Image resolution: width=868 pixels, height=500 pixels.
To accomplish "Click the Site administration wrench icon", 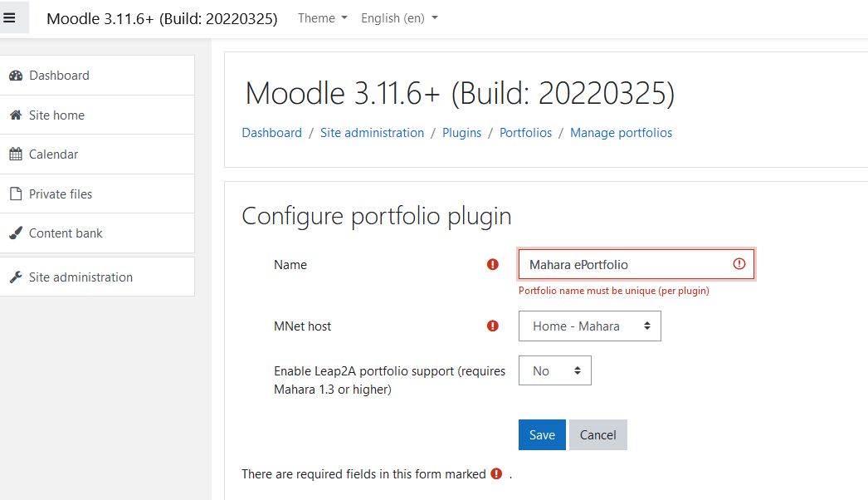I will (x=16, y=277).
